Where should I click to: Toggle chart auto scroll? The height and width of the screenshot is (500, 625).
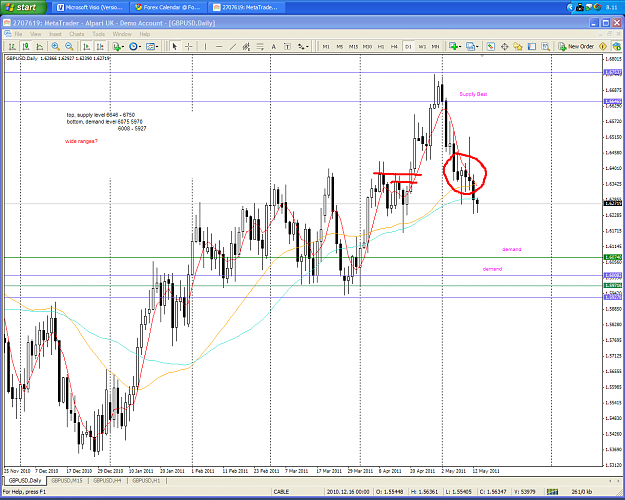86,47
